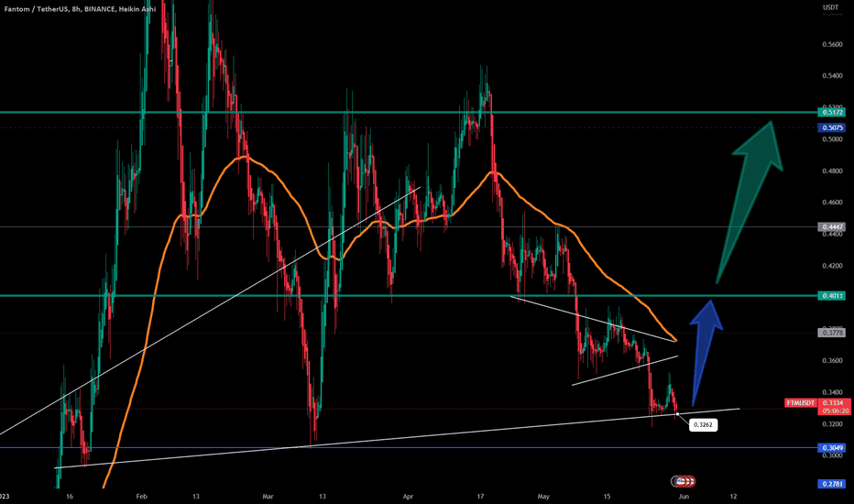Click the 16 date label on time axis
Viewport: 854px width, 504px height.
pyautogui.click(x=69, y=497)
